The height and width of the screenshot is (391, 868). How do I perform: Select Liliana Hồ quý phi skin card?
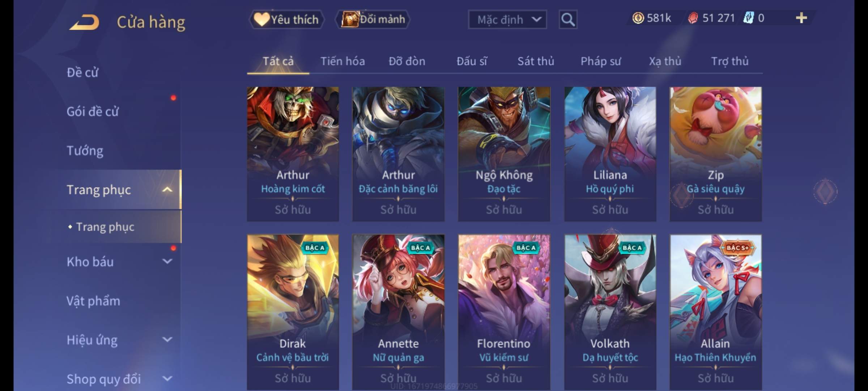point(610,154)
